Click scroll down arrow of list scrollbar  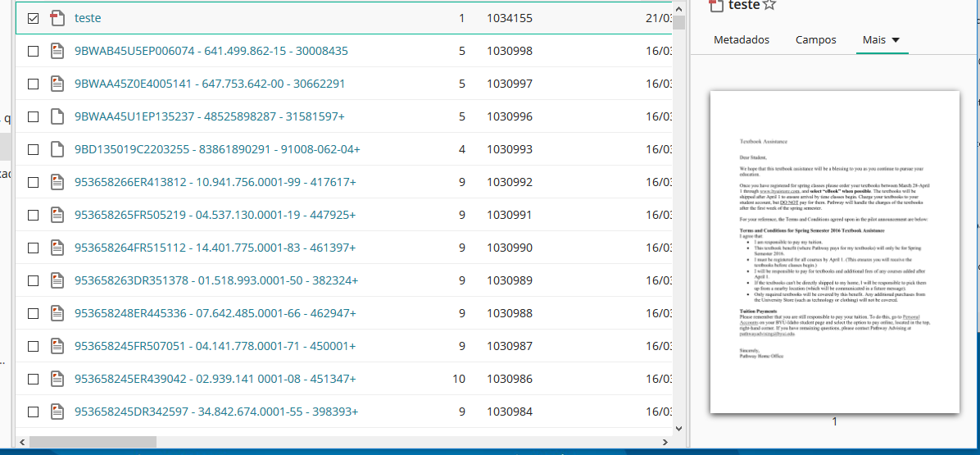[678, 427]
